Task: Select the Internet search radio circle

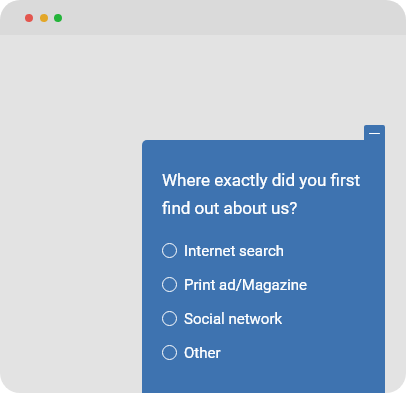Action: pyautogui.click(x=169, y=251)
